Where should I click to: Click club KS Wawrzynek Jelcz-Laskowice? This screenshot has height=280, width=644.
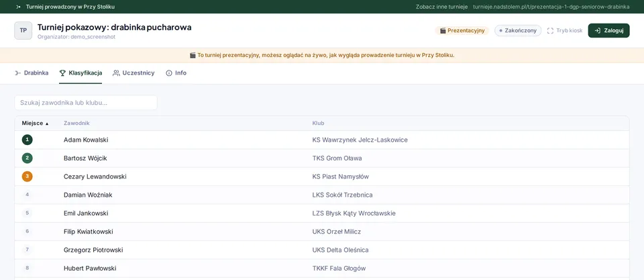[360, 140]
